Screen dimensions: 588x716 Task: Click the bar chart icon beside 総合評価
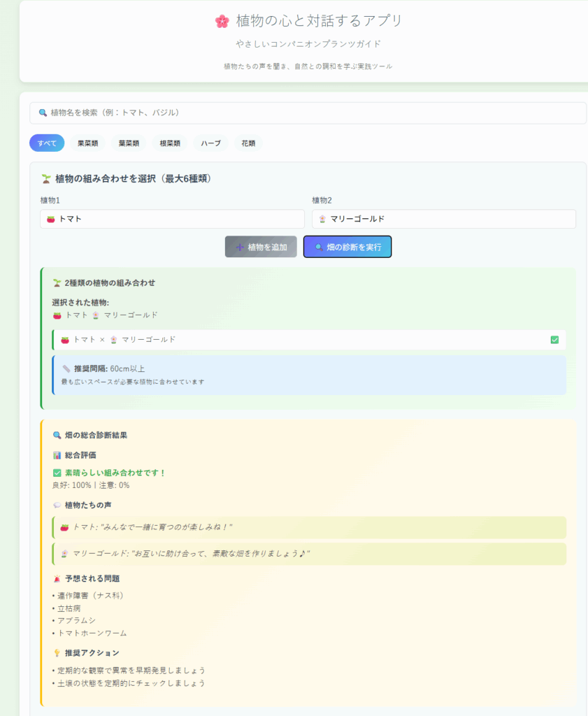click(57, 455)
